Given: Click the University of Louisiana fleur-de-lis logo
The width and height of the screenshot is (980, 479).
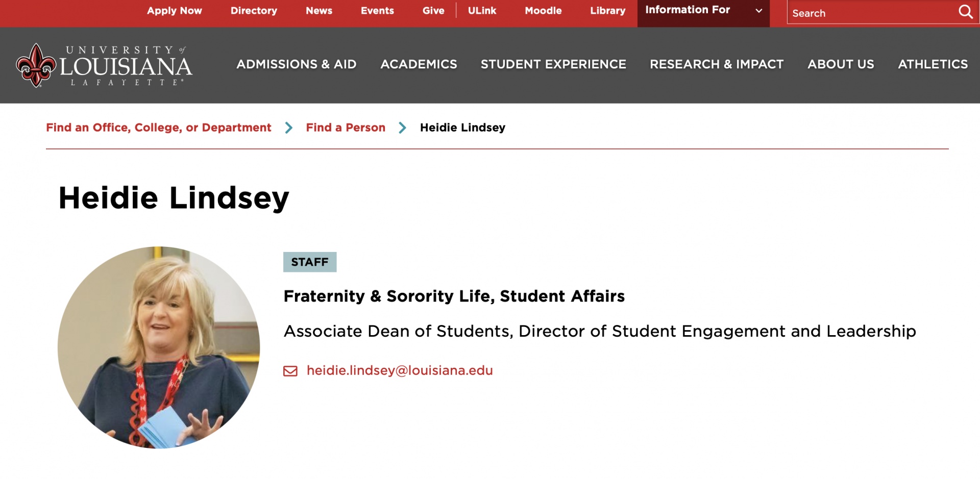Looking at the screenshot, I should click(x=35, y=65).
